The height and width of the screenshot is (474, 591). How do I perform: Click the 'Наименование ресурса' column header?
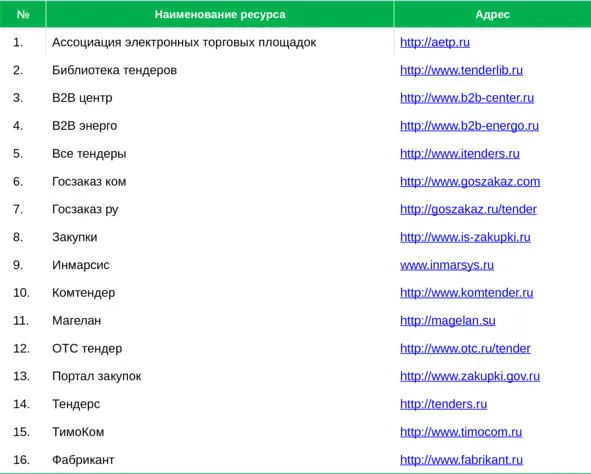tap(220, 14)
